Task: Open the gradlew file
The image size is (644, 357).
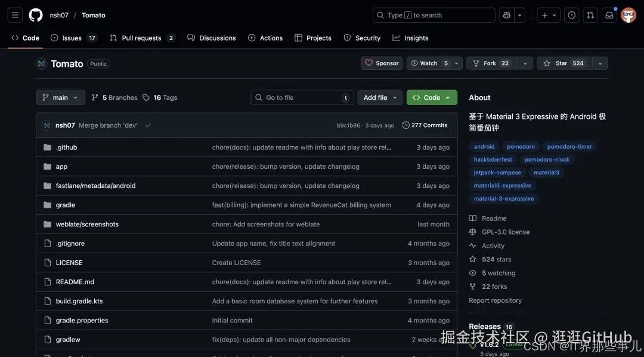Action: 68,340
